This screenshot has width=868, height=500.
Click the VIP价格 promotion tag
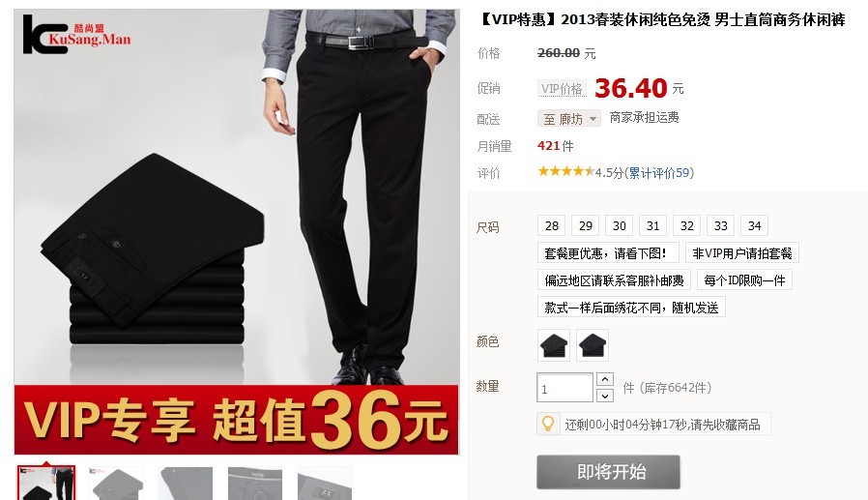562,89
